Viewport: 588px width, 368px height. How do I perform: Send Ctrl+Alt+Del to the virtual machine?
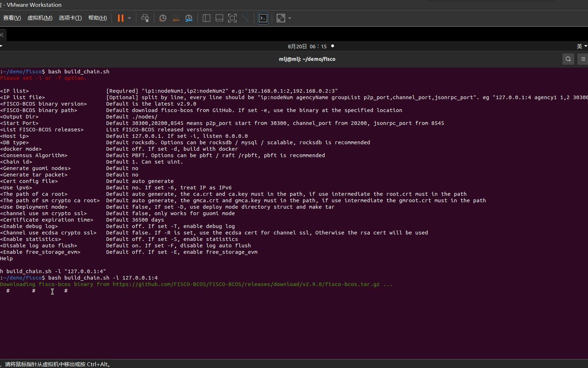point(145,18)
